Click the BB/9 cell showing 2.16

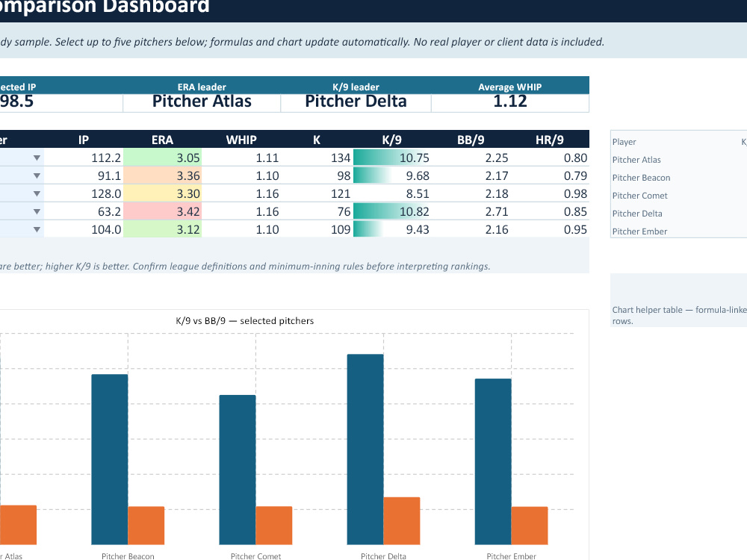471,229
